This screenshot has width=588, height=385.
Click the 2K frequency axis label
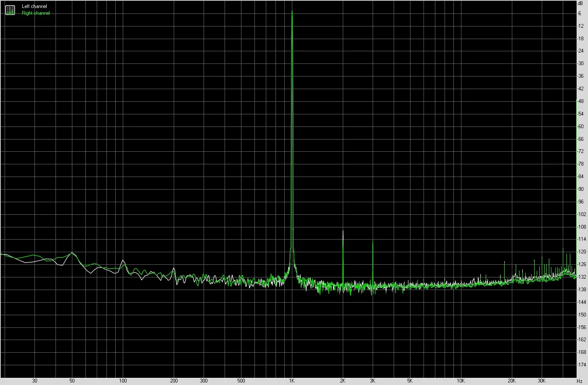click(x=343, y=381)
